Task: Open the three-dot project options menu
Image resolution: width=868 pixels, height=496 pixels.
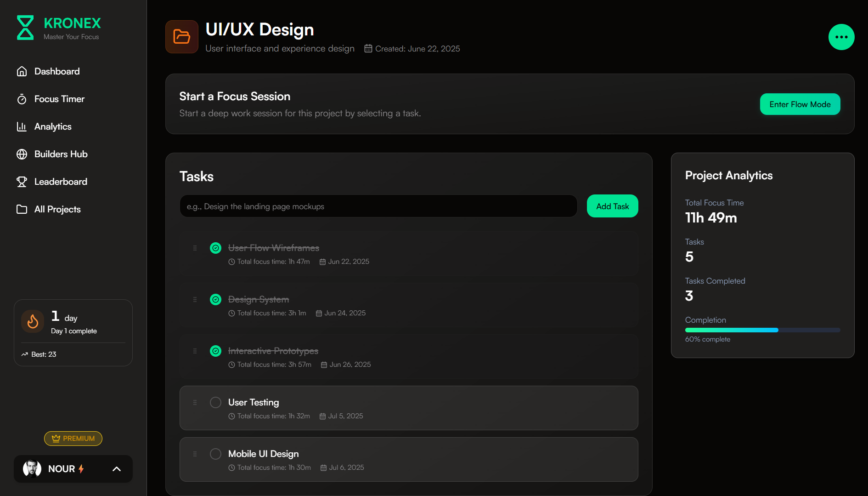Action: pos(841,37)
